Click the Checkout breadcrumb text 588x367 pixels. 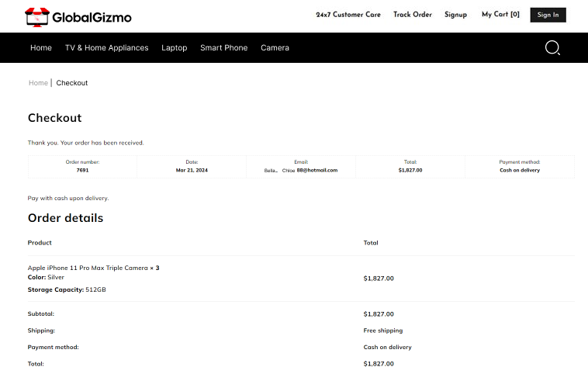tap(72, 83)
